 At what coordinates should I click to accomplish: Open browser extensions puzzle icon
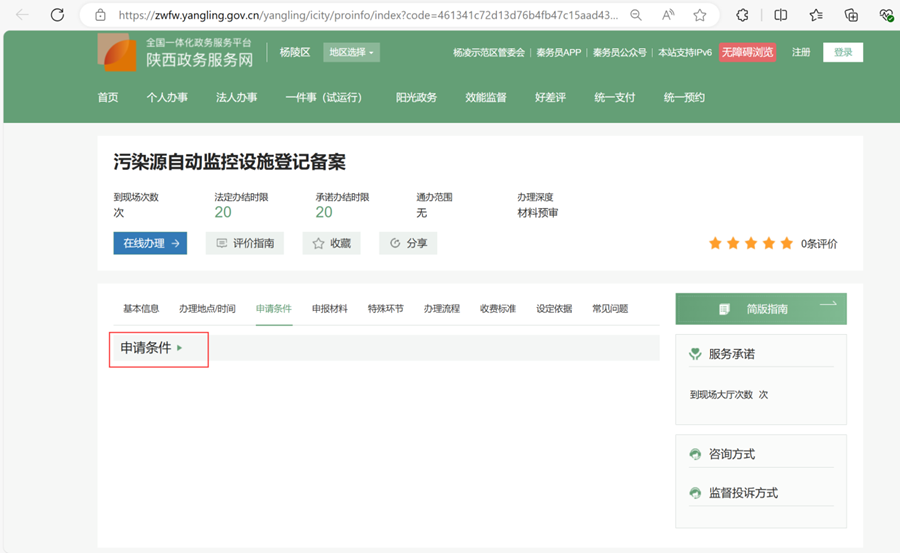[743, 15]
